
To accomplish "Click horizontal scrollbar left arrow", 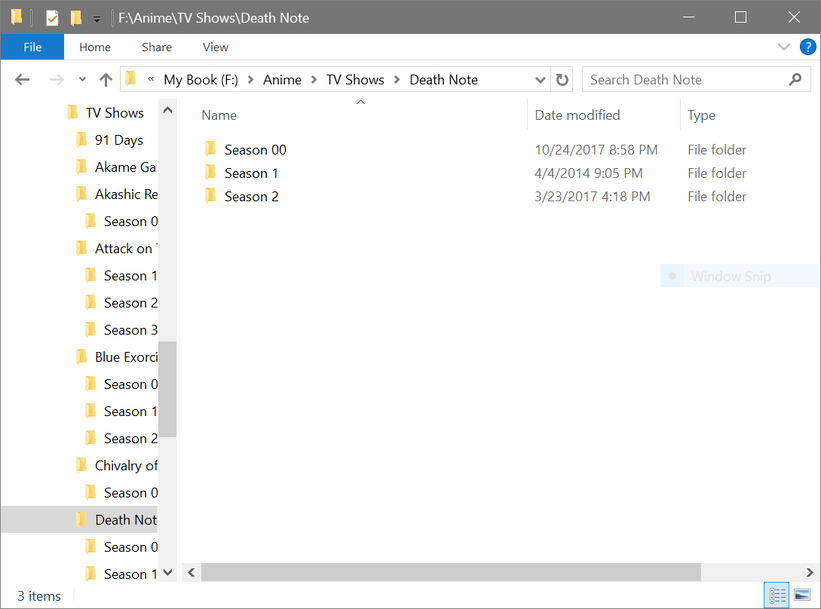I will [x=191, y=572].
